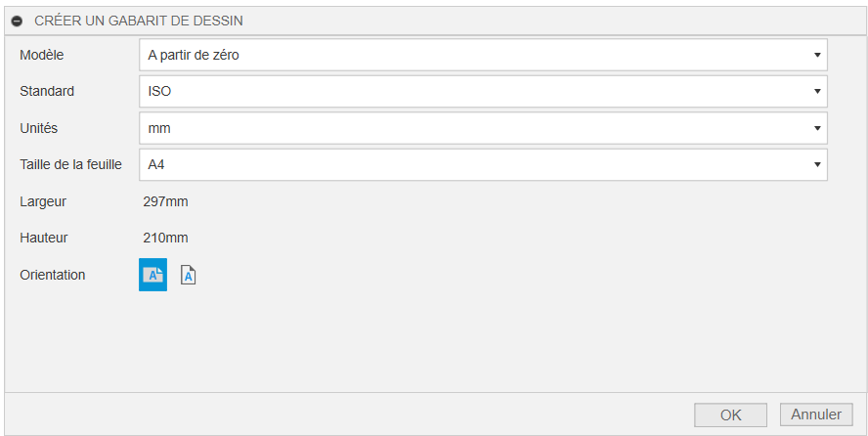868x436 pixels.
Task: Click the arrow of the Standard dropdown
Action: point(817,92)
